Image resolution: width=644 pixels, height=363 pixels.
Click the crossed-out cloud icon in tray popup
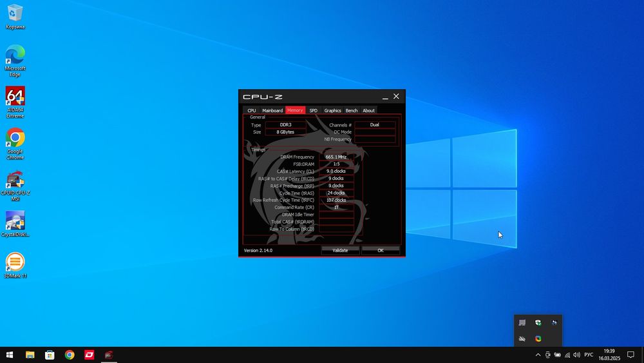522,338
